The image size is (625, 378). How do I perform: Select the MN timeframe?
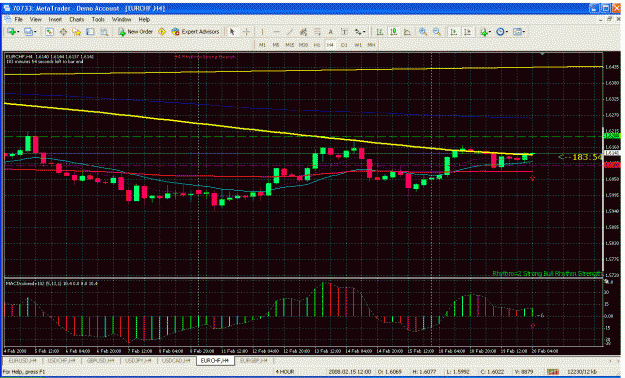[371, 45]
